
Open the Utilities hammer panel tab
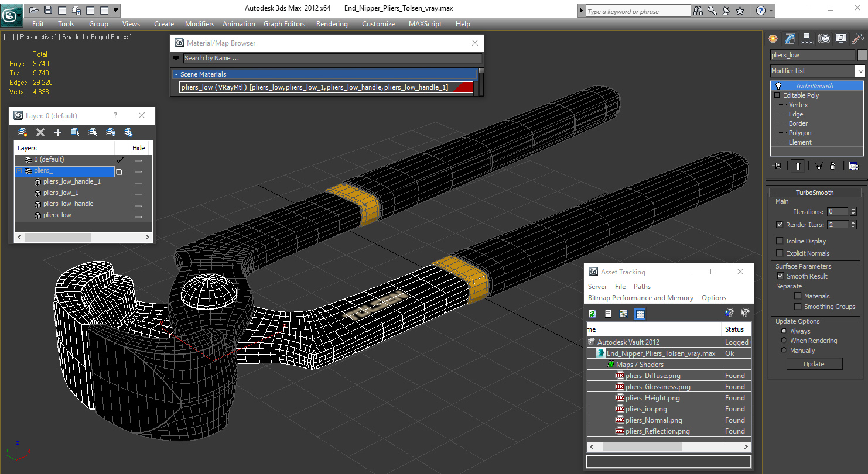tap(857, 39)
